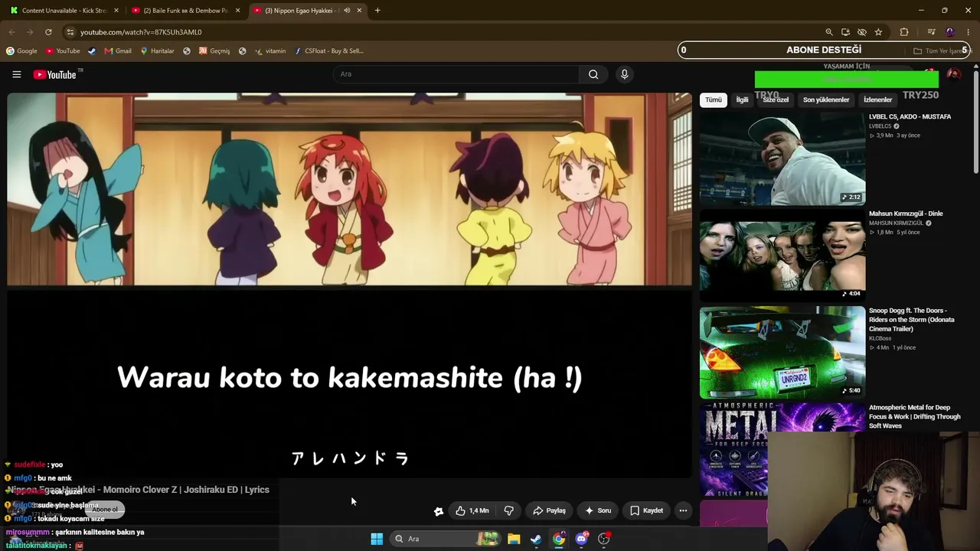Open Steam from the taskbar
This screenshot has width=980, height=551.
coord(536,539)
